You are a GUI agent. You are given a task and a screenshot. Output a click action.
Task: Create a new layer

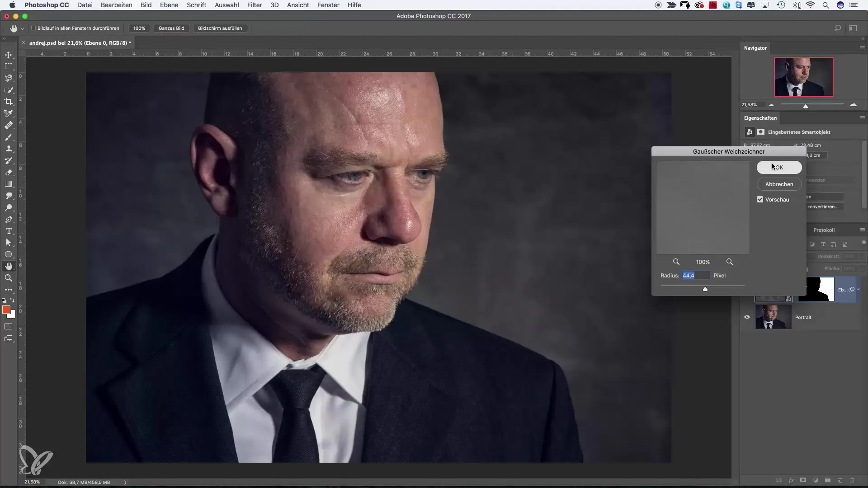(840, 480)
